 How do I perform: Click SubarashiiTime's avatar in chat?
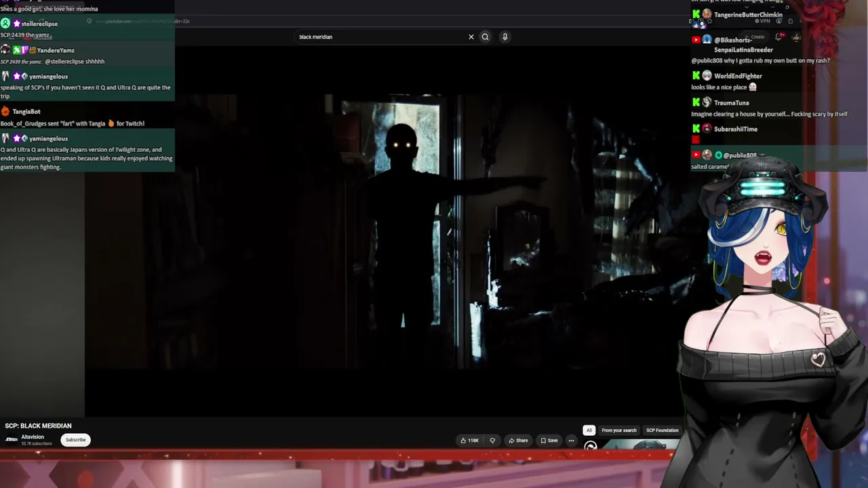(x=707, y=129)
